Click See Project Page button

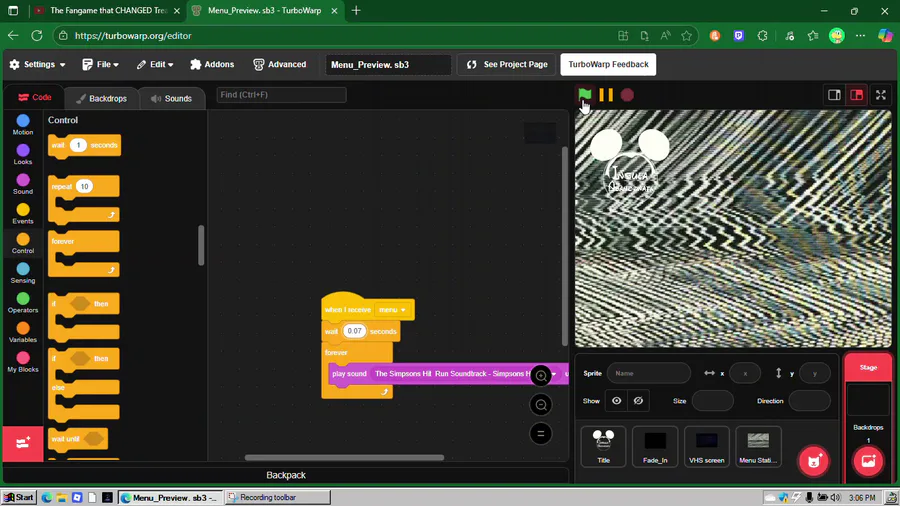(507, 64)
